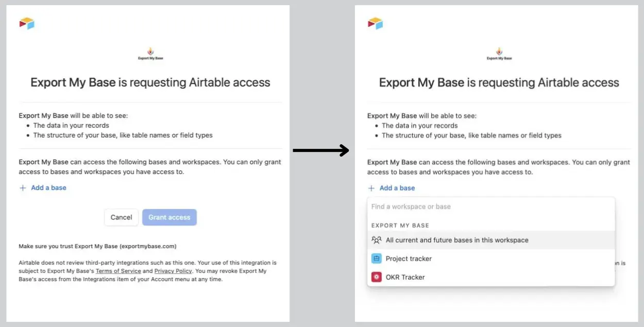Choose OKR Tracker from the base list
Viewport: 644px width, 327px height.
pyautogui.click(x=405, y=277)
